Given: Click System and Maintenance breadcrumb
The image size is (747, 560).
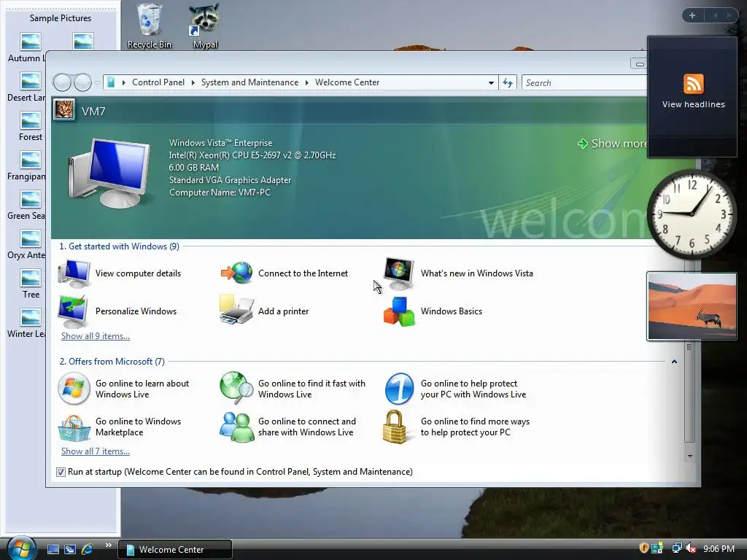Looking at the screenshot, I should pyautogui.click(x=249, y=82).
